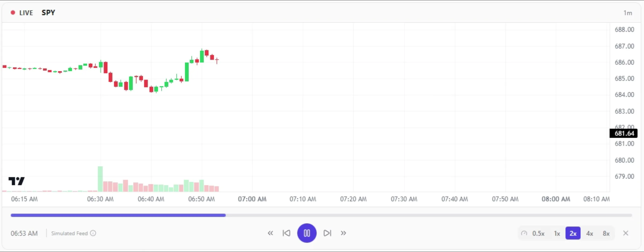This screenshot has width=644, height=252.
Task: Set playback speed to 8x
Action: (x=606, y=234)
